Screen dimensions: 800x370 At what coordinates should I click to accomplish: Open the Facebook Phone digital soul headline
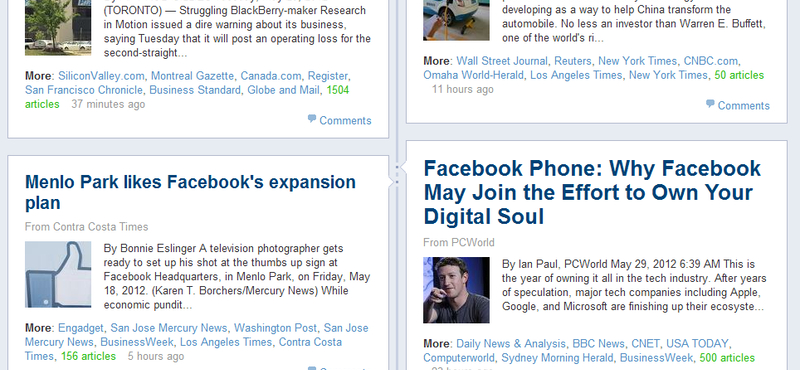[592, 192]
